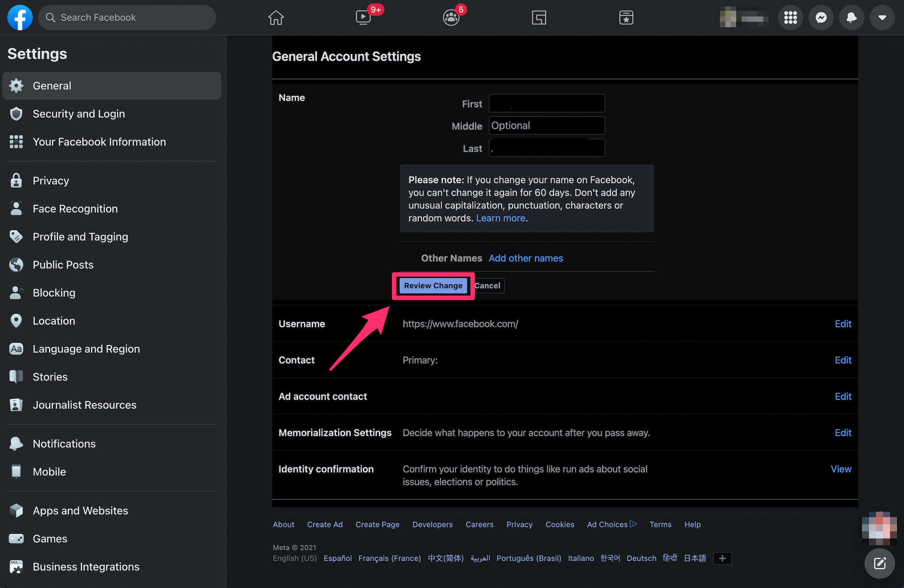The width and height of the screenshot is (904, 588).
Task: Open the notifications bell icon
Action: [852, 17]
